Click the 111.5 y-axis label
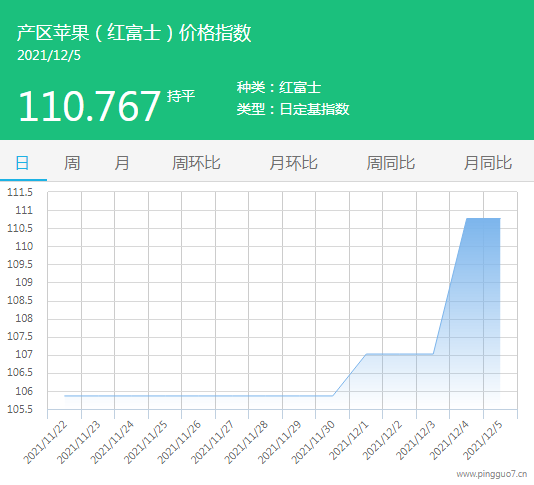534x485 pixels. tap(20, 192)
